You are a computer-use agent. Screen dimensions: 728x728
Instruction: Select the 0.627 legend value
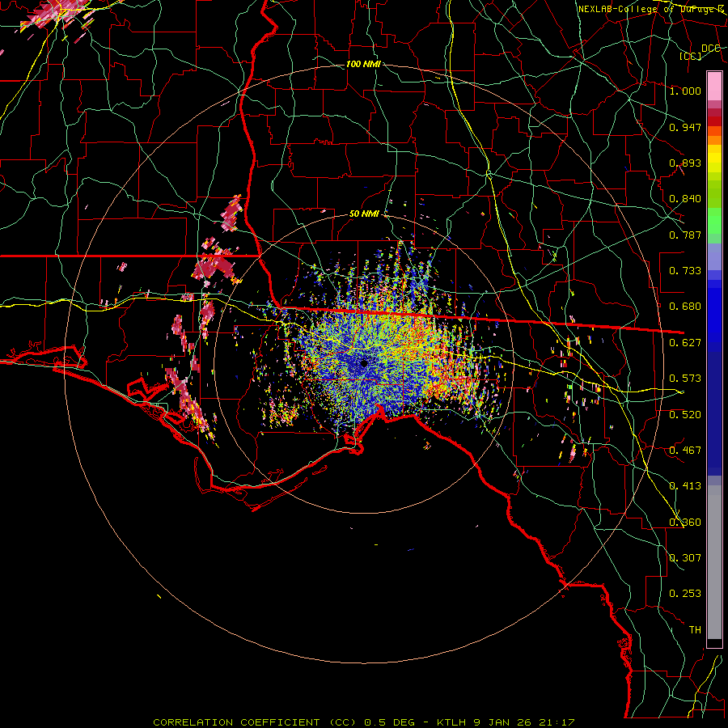685,343
